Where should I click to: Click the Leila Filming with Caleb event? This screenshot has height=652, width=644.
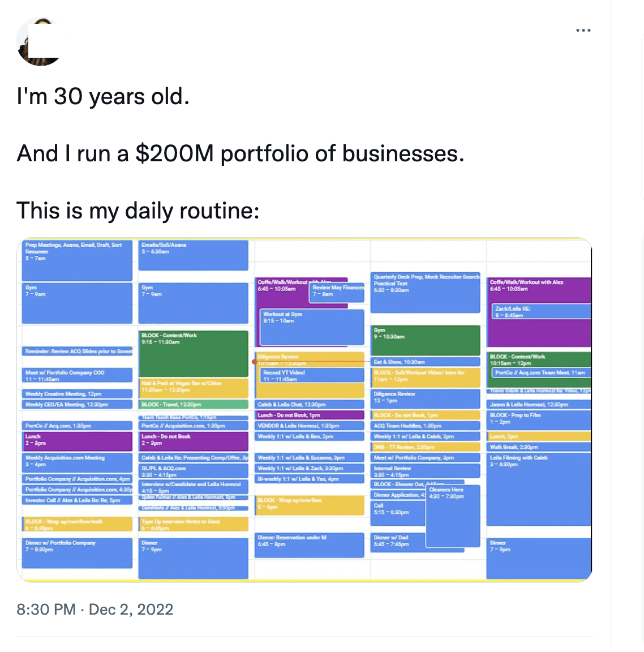539,490
